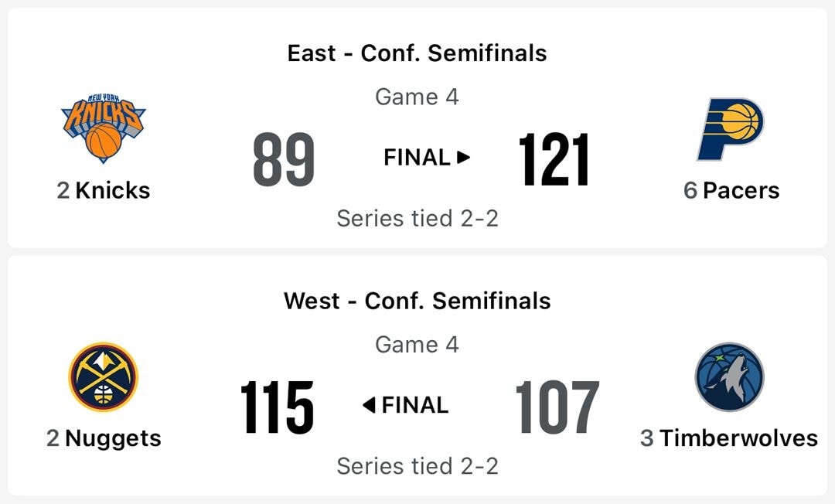Open the 3 Timberwolves team name

point(728,438)
